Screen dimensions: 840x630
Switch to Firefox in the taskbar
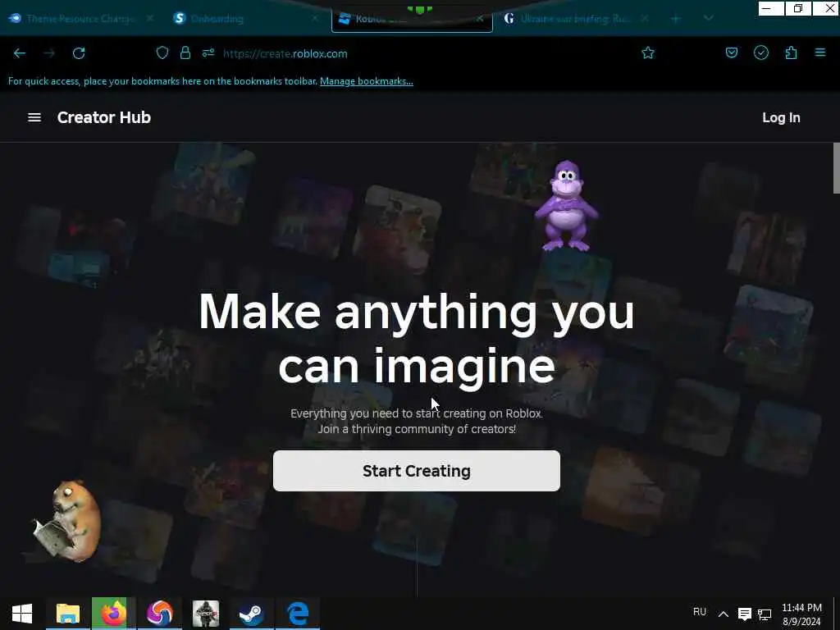coord(113,614)
